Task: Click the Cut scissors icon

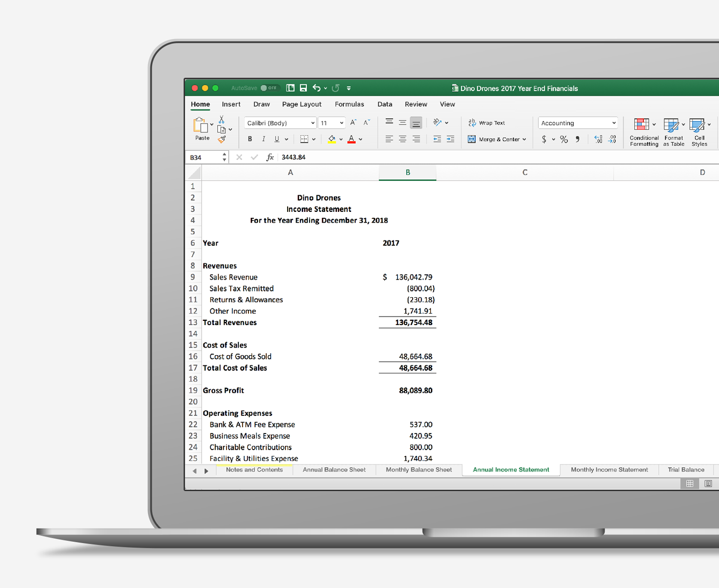Action: (221, 119)
